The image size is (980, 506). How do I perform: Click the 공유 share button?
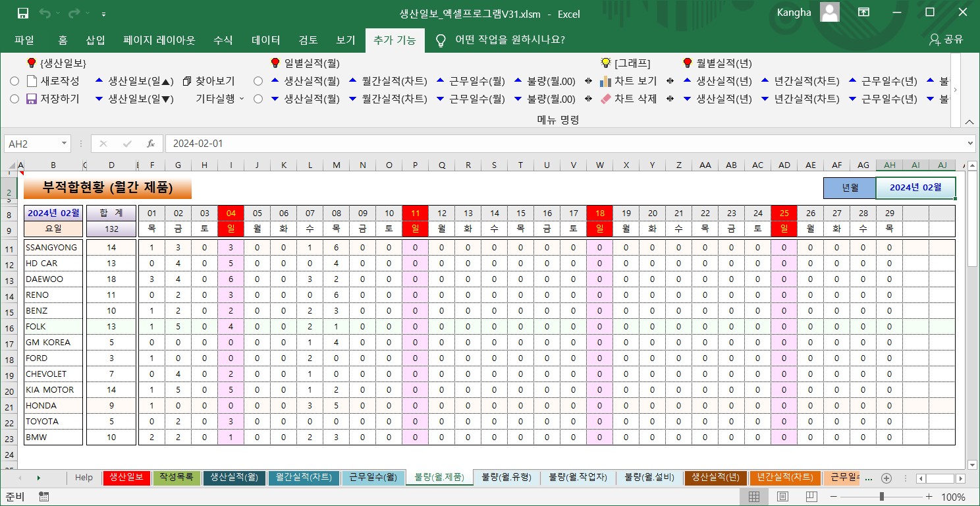pos(946,40)
